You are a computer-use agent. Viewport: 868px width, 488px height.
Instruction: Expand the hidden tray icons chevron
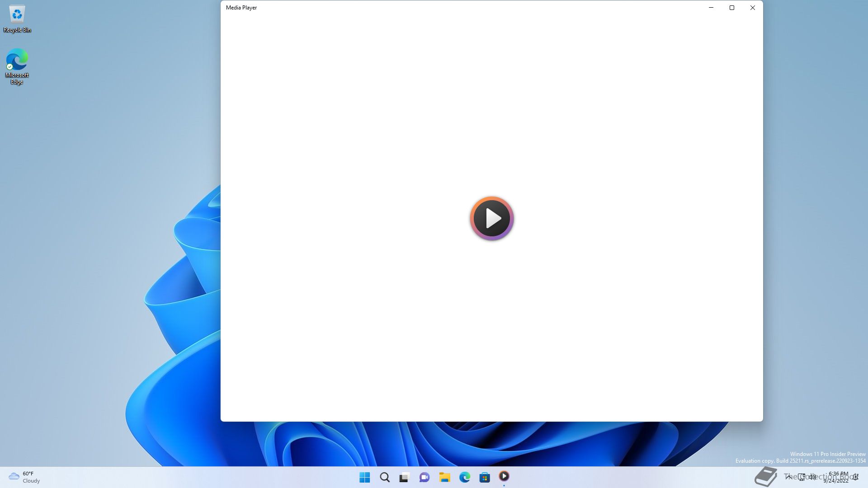click(x=788, y=477)
